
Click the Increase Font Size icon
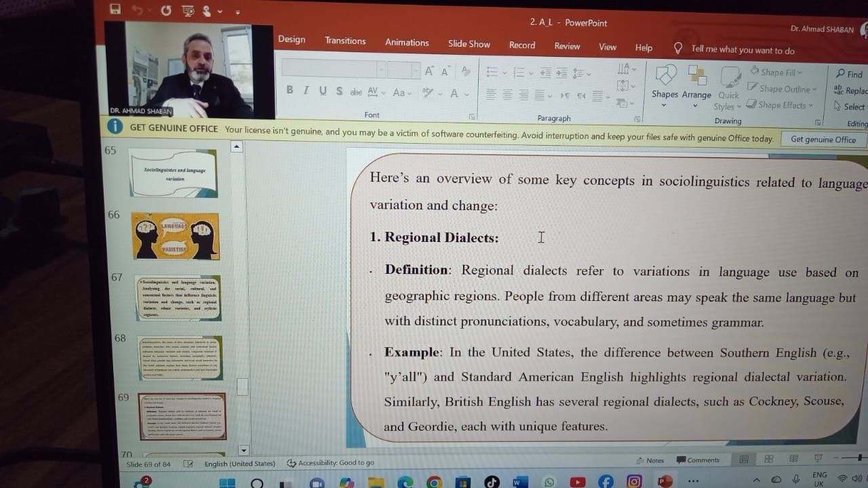429,71
